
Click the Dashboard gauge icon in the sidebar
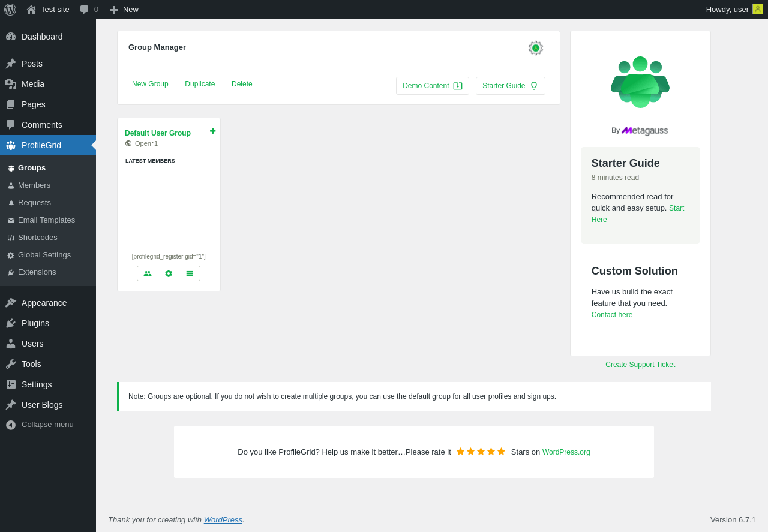(x=11, y=37)
